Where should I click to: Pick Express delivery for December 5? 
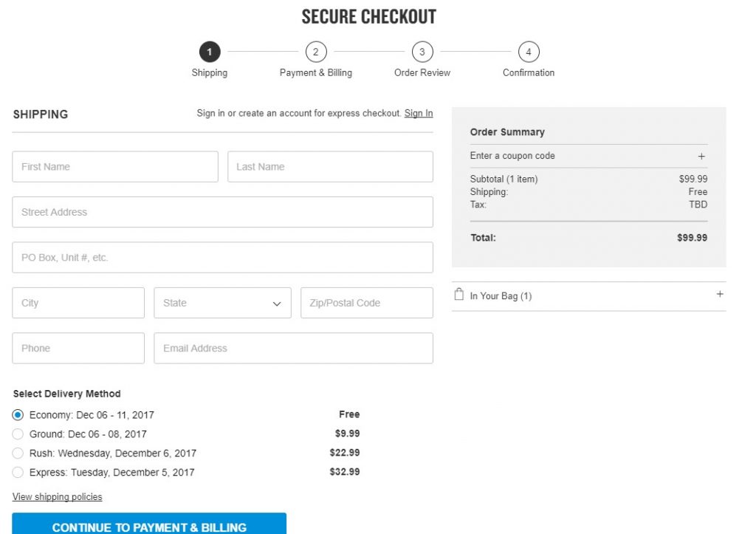(18, 472)
